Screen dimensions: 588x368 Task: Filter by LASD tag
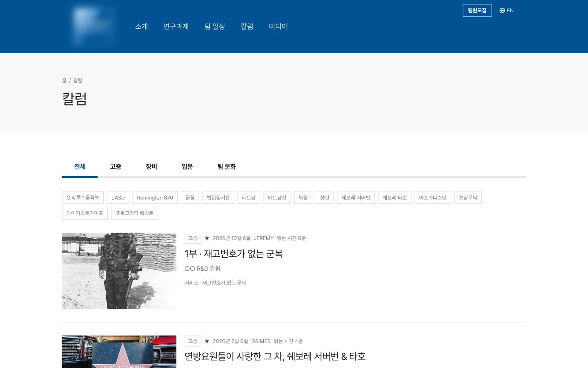point(118,197)
